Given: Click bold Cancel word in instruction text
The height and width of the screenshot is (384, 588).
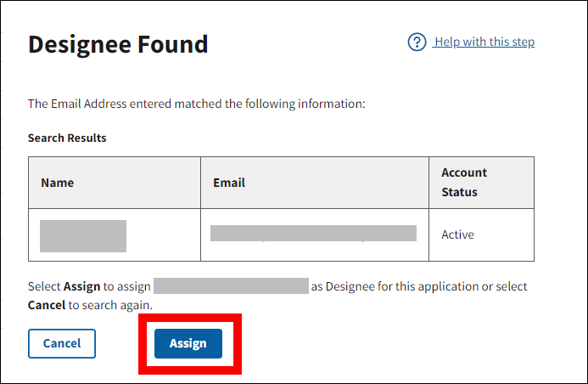Looking at the screenshot, I should point(47,305).
